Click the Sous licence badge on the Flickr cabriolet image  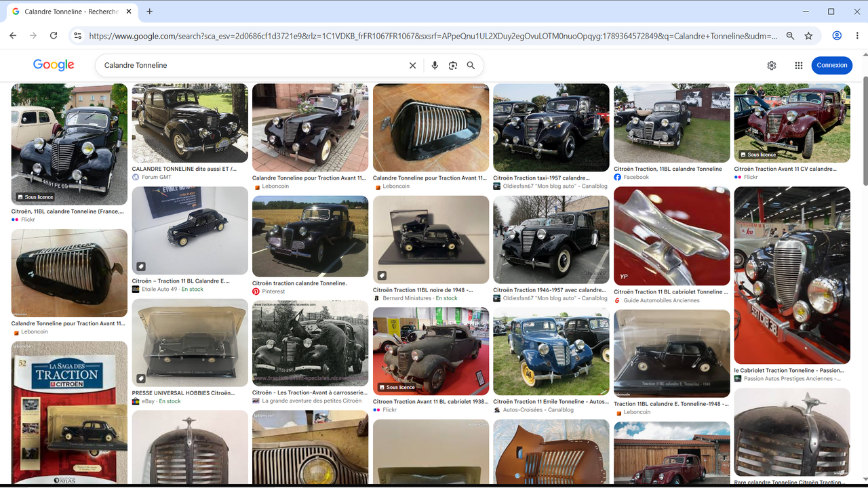click(x=396, y=387)
